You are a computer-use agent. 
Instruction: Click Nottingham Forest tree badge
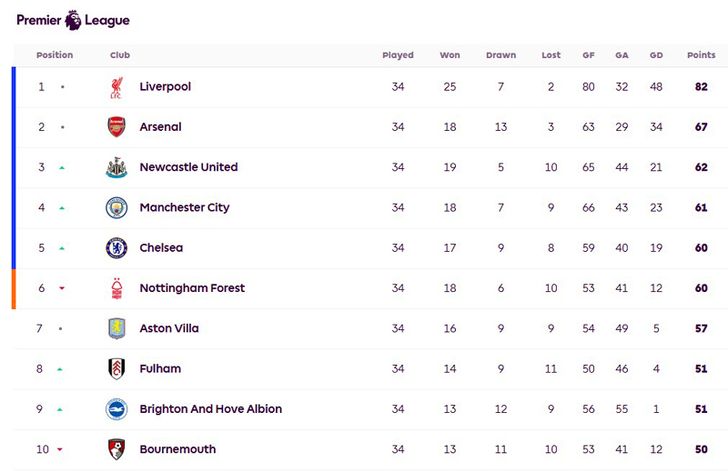pyautogui.click(x=117, y=288)
